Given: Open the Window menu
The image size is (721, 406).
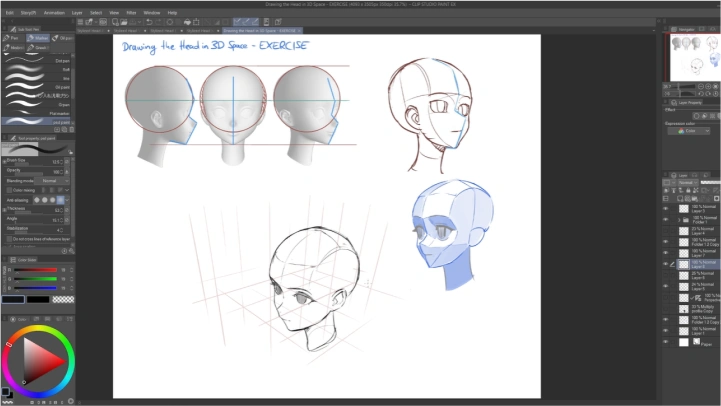Looking at the screenshot, I should [152, 13].
